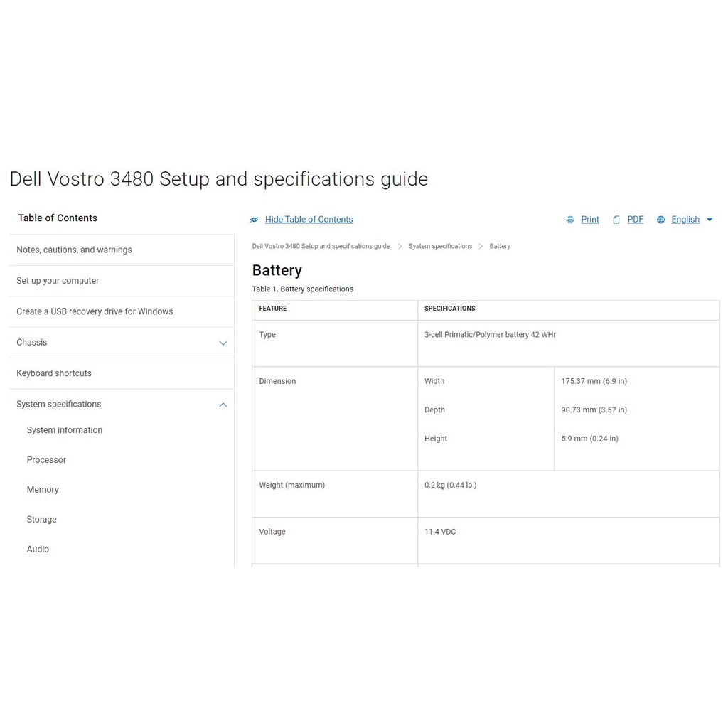The width and height of the screenshot is (728, 728).
Task: Click the printer icon
Action: coord(570,220)
